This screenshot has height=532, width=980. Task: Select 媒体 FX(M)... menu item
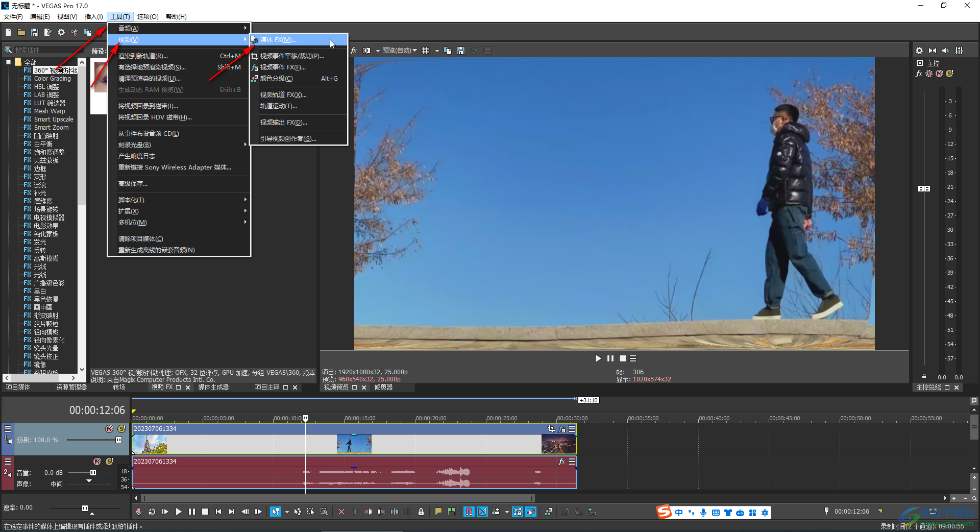(299, 40)
